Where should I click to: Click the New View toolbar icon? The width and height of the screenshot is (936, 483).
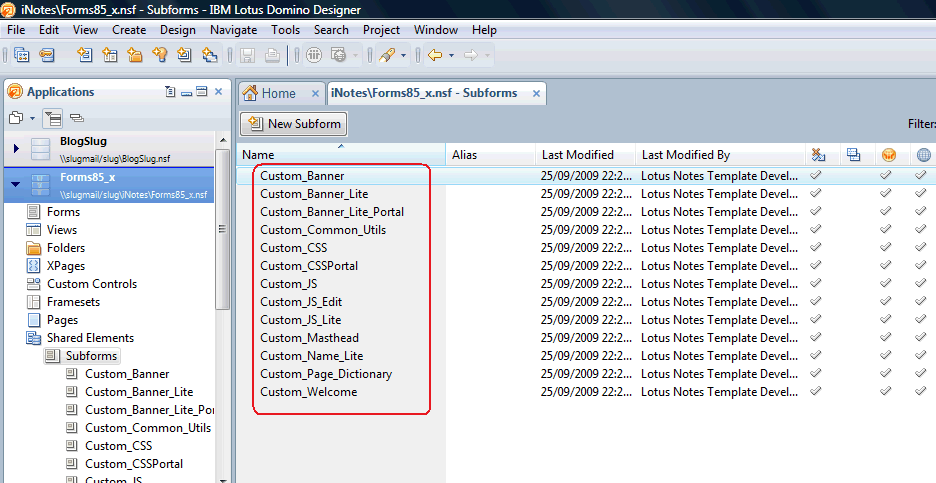point(110,55)
